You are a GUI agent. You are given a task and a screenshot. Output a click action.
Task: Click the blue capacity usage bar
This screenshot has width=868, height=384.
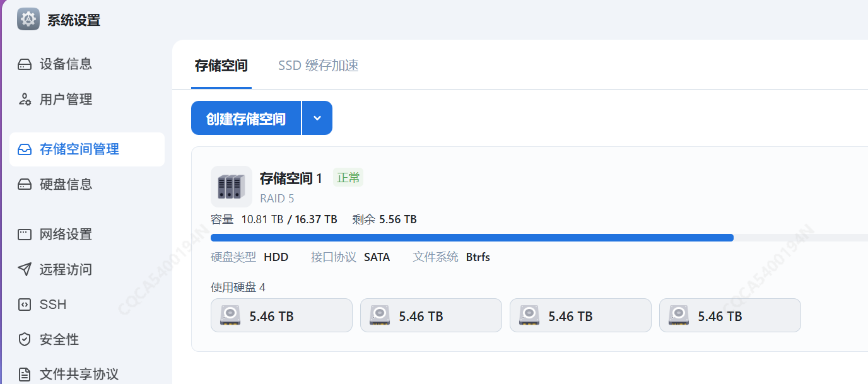tap(472, 238)
